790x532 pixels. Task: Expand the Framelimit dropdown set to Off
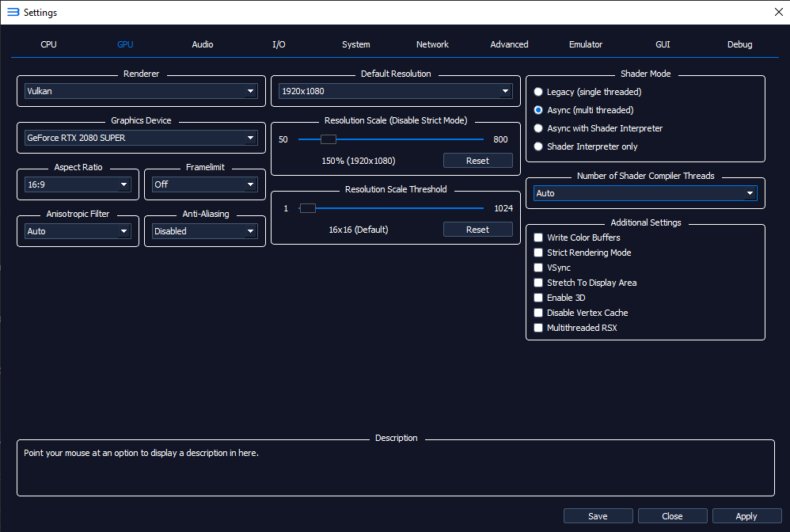coord(204,184)
